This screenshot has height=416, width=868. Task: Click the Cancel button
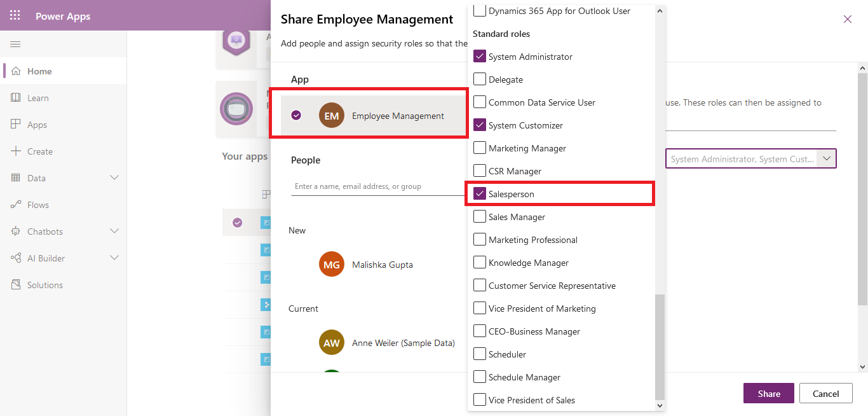pyautogui.click(x=825, y=393)
